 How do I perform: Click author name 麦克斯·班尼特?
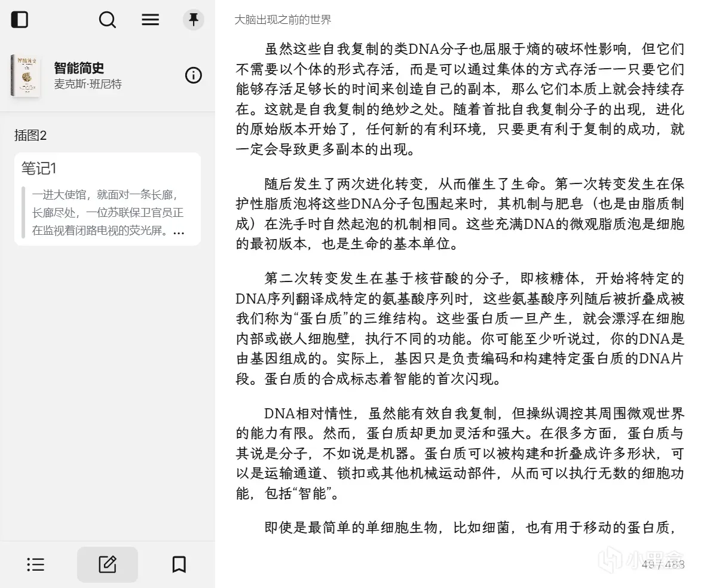pos(88,84)
